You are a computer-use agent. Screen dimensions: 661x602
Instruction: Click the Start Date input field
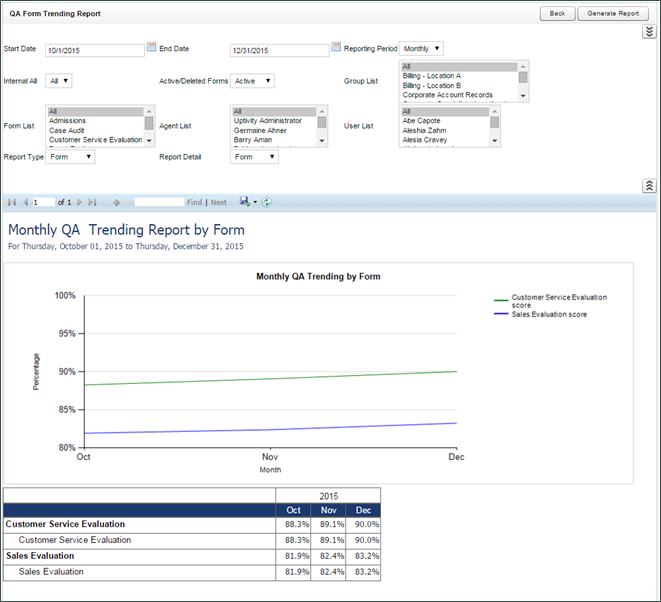click(95, 50)
